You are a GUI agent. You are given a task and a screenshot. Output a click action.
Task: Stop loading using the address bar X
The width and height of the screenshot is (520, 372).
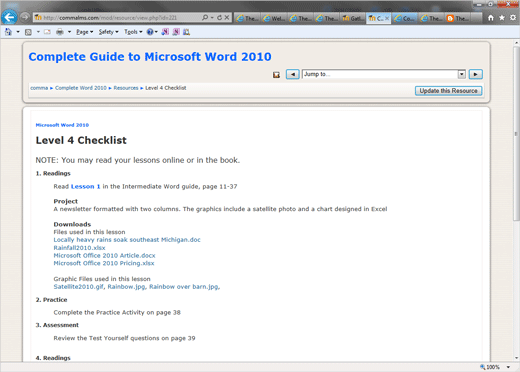pyautogui.click(x=227, y=17)
